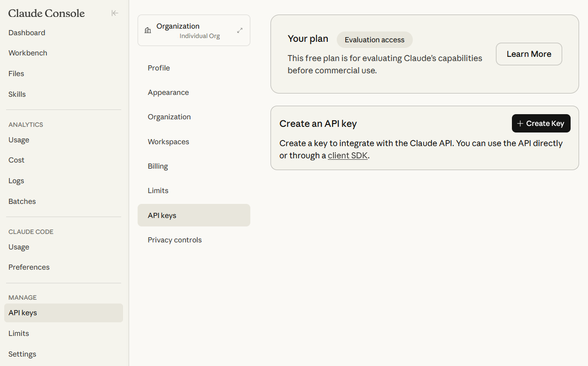Open Limits under Manage in left sidebar
Image resolution: width=588 pixels, height=366 pixels.
[x=19, y=334]
